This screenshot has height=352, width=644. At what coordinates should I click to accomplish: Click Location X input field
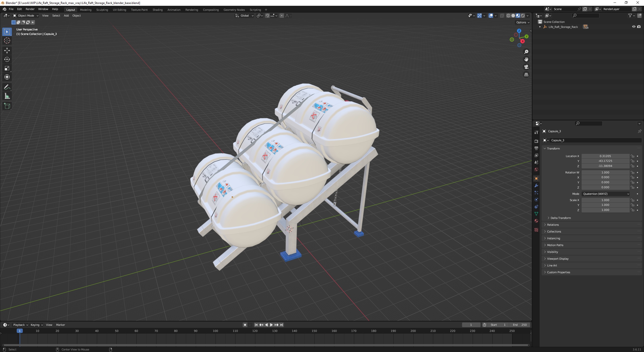605,156
